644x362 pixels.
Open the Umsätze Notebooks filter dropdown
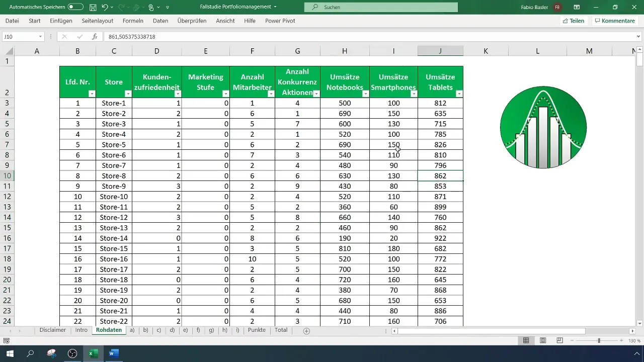coord(365,94)
